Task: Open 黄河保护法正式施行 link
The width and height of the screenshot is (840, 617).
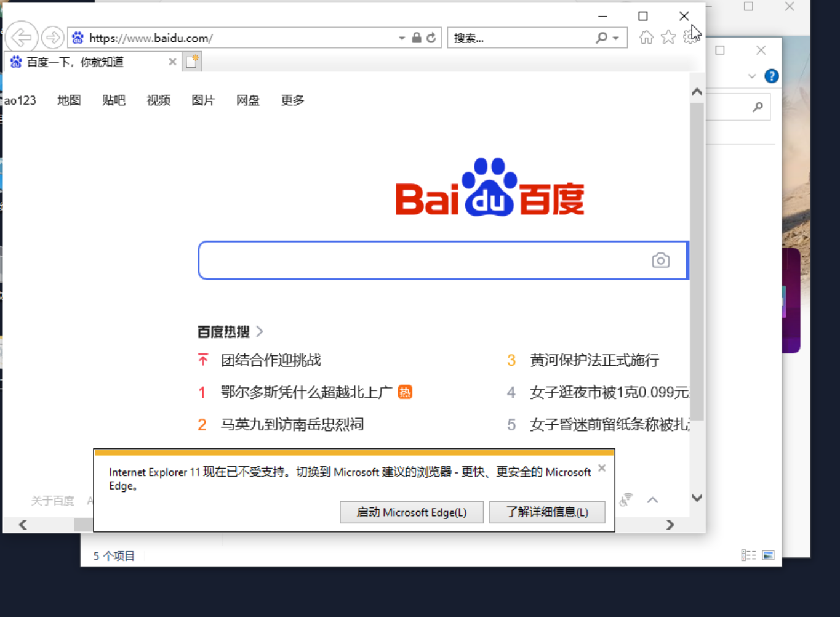Action: 594,360
